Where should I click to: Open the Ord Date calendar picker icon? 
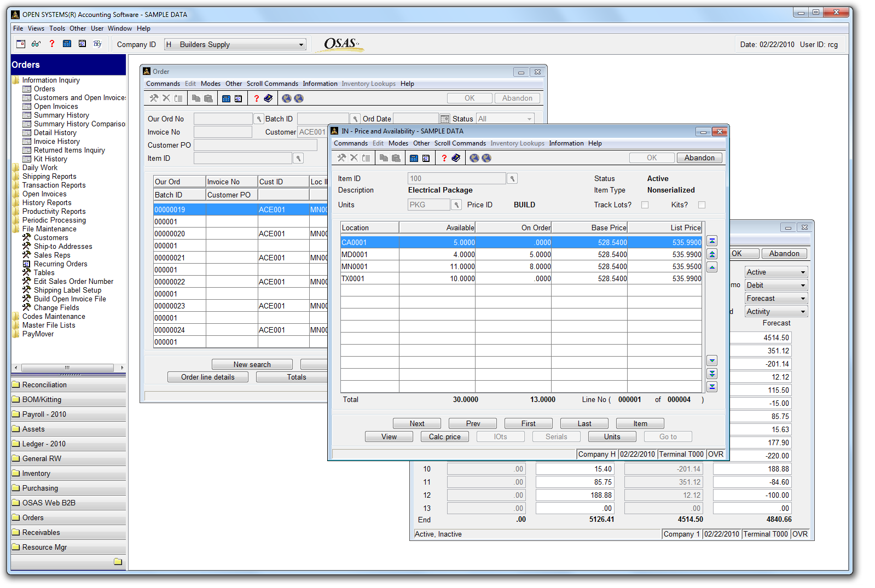445,119
